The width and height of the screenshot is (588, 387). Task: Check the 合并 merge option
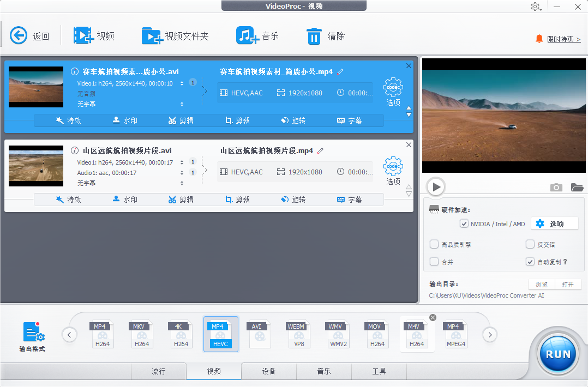click(x=435, y=262)
